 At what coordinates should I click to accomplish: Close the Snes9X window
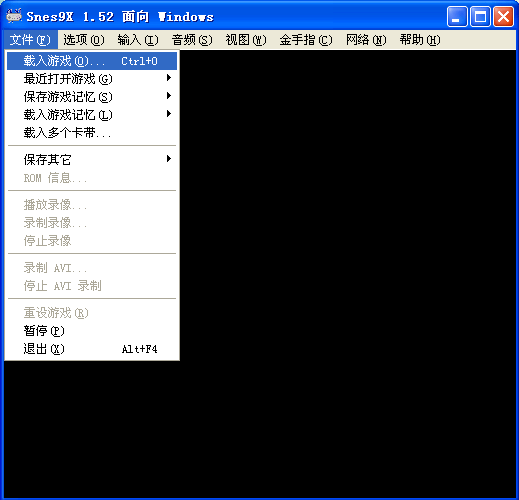[x=503, y=16]
